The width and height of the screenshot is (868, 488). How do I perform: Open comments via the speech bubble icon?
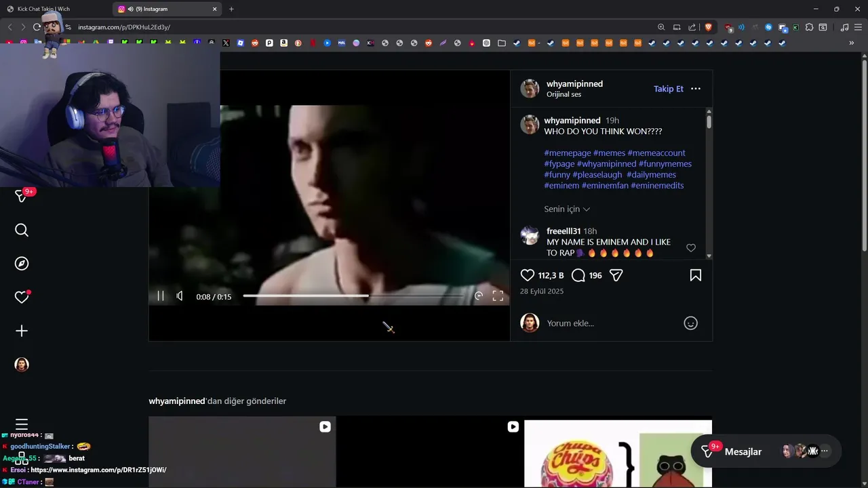tap(578, 275)
